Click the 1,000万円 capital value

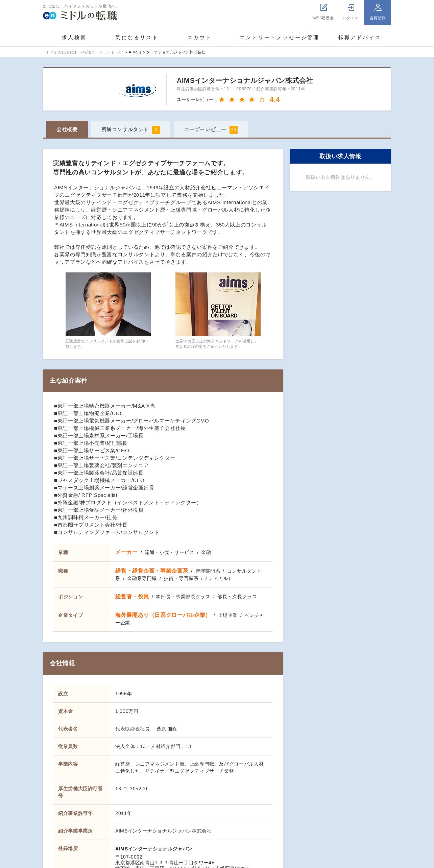coord(127,711)
